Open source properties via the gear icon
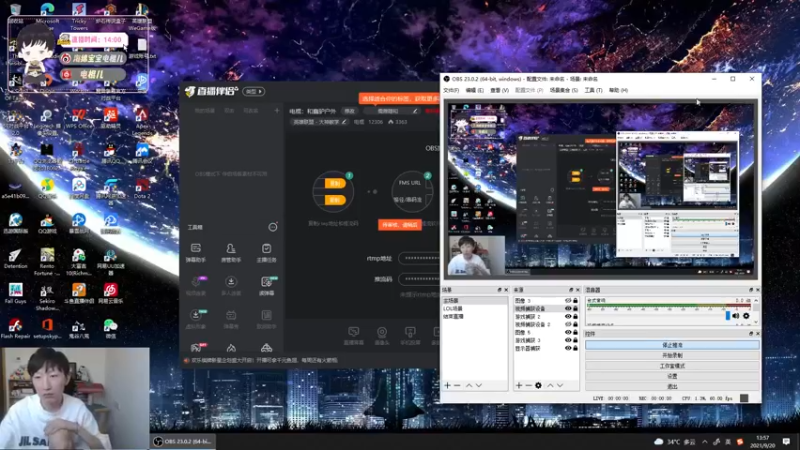The image size is (800, 450). coord(538,385)
